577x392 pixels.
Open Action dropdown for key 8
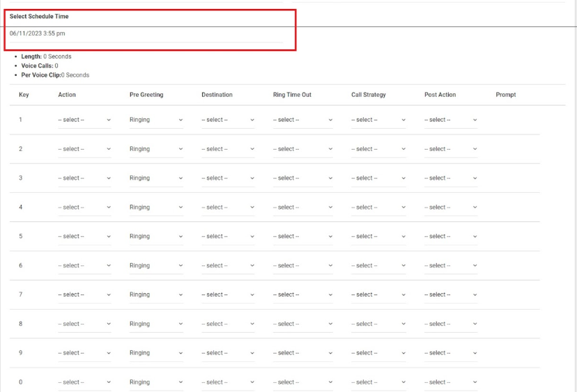click(84, 324)
